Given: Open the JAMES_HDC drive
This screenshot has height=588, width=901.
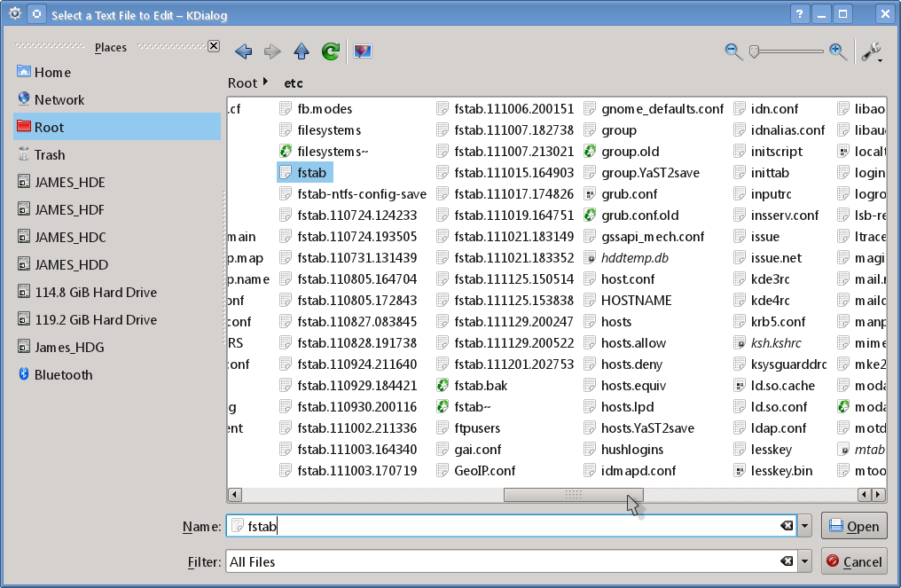Looking at the screenshot, I should 117,238.
